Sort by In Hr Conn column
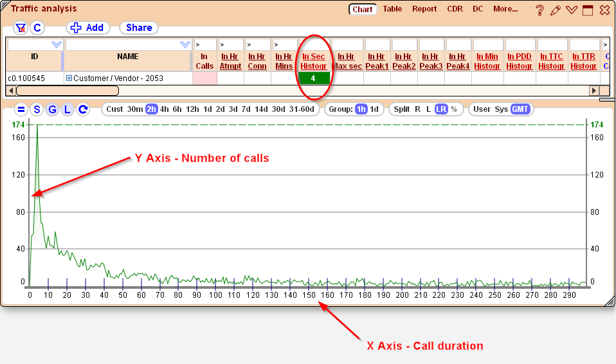 coord(257,61)
